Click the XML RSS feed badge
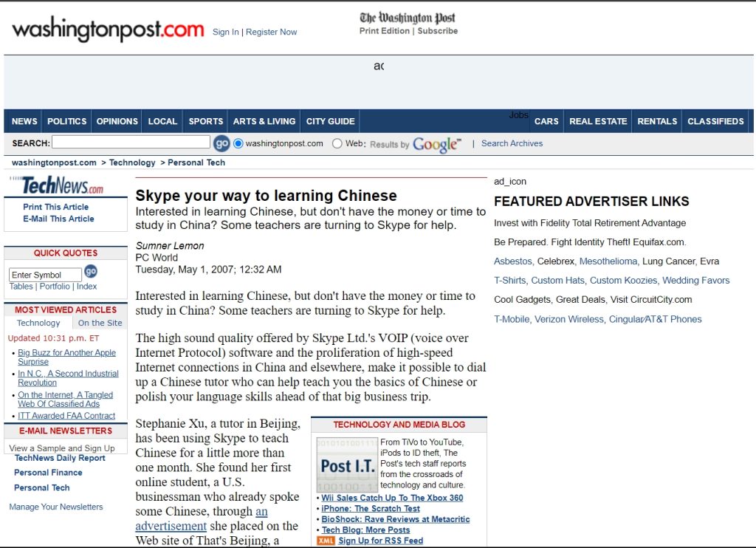Image resolution: width=756 pixels, height=548 pixels. (x=326, y=541)
